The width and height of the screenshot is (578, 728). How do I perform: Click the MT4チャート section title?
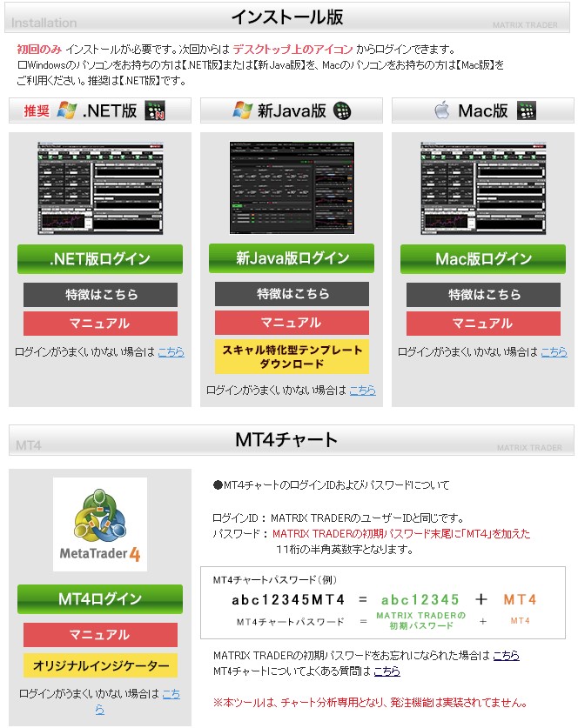(286, 440)
